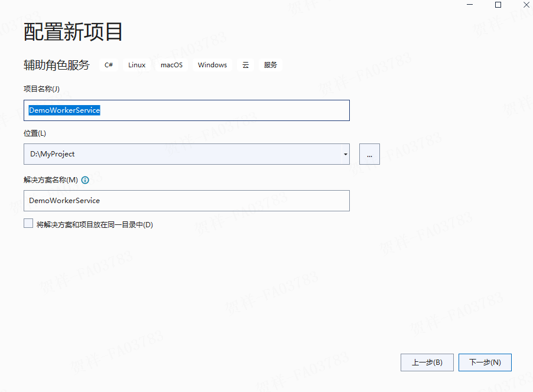Click the ... browse button next to location

click(369, 154)
